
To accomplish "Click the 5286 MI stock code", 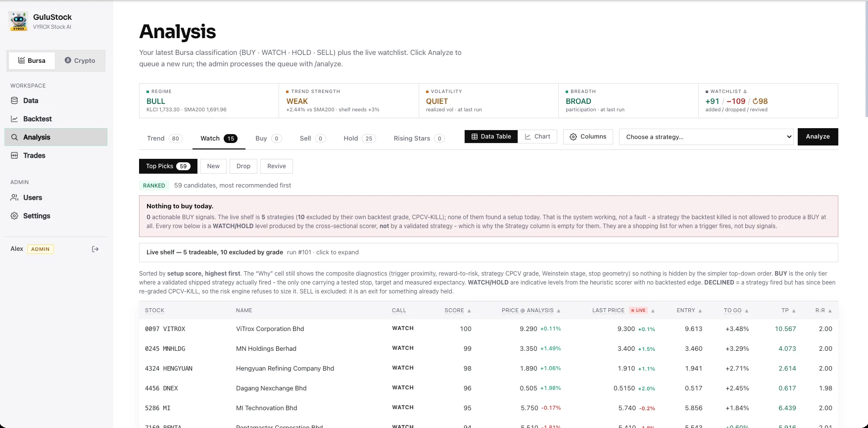I will pos(157,408).
